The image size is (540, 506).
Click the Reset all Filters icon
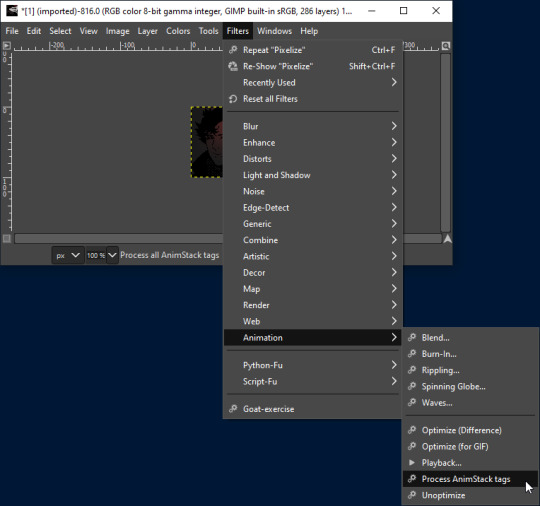point(233,99)
